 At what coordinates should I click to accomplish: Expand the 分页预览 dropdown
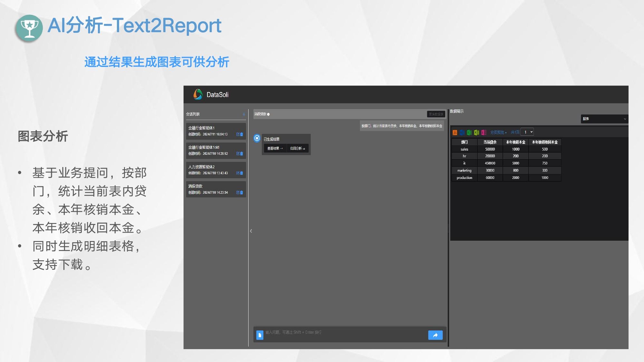point(498,133)
